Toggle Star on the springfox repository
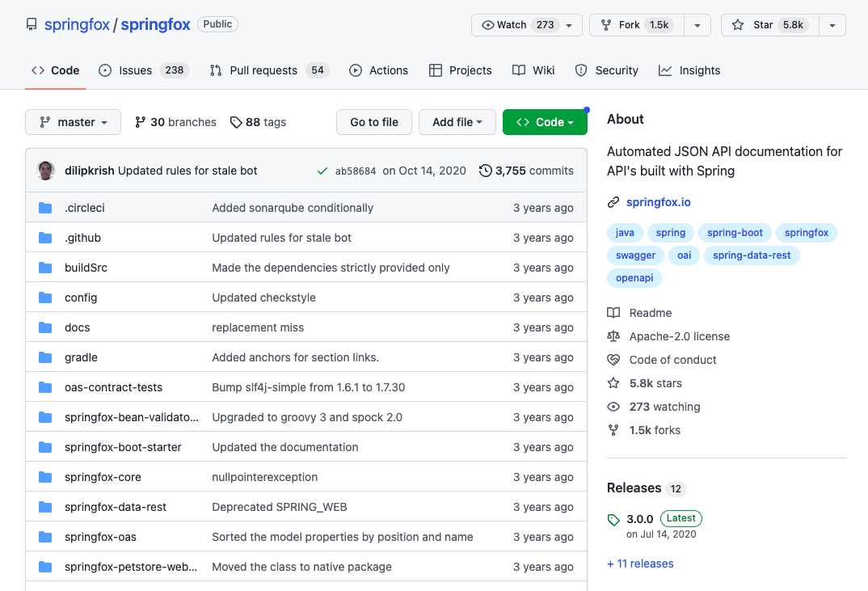Viewport: 868px width, 591px height. tap(769, 25)
